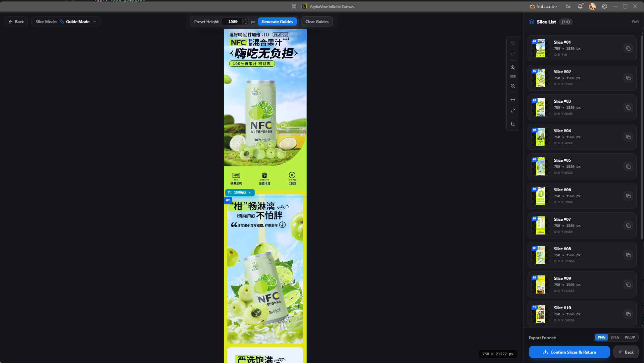The width and height of the screenshot is (644, 363).
Task: Zoom in on the canvas
Action: pos(513,67)
